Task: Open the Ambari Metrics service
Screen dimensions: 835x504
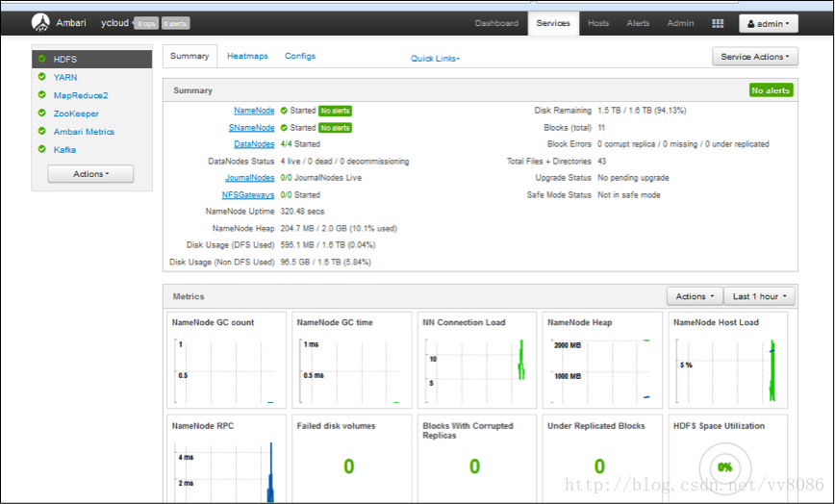Action: [x=84, y=132]
